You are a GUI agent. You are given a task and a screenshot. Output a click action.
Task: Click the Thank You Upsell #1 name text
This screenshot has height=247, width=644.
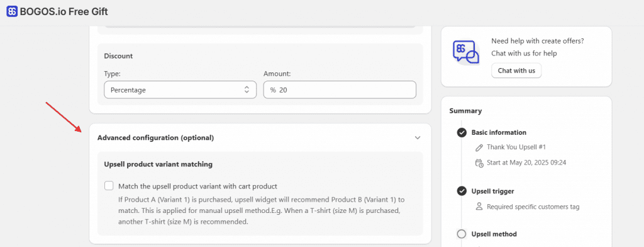516,147
